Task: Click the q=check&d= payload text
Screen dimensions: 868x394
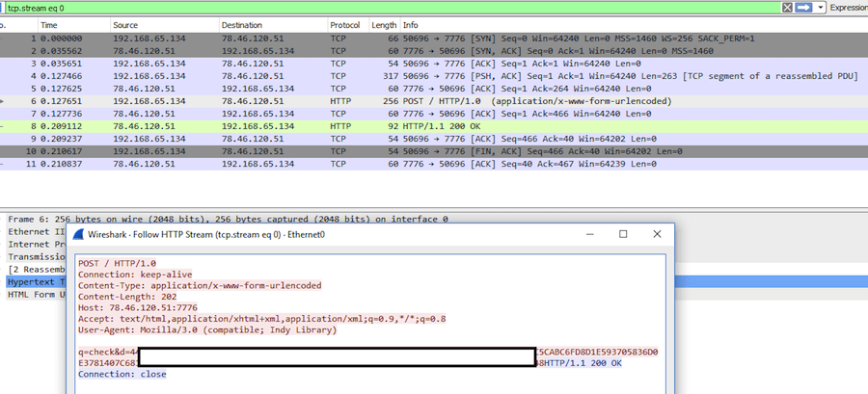Action: (x=108, y=352)
